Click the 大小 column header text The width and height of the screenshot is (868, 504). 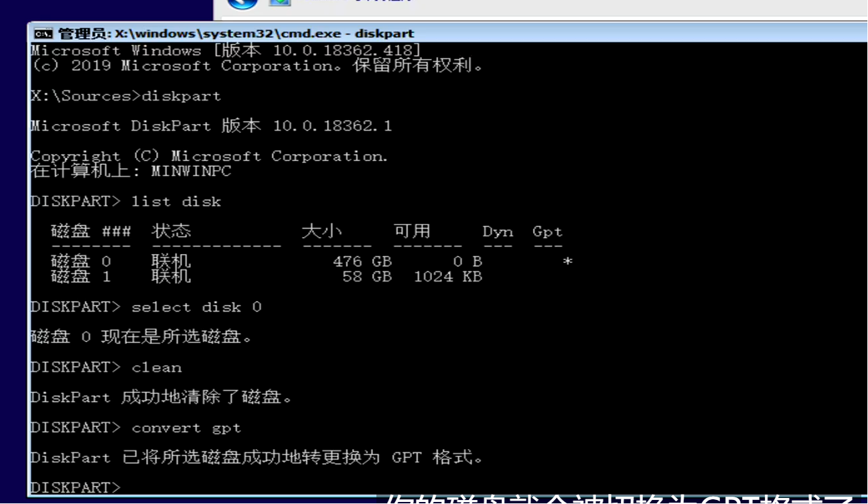tap(321, 231)
